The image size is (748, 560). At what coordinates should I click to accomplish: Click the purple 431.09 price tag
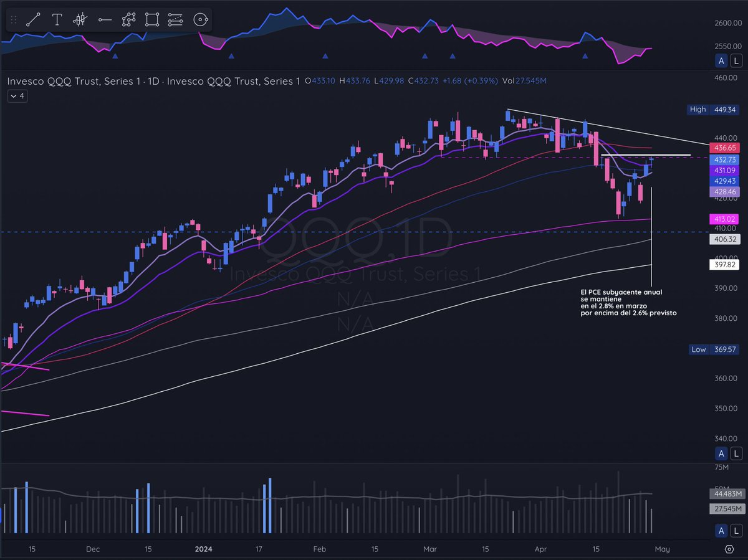724,170
